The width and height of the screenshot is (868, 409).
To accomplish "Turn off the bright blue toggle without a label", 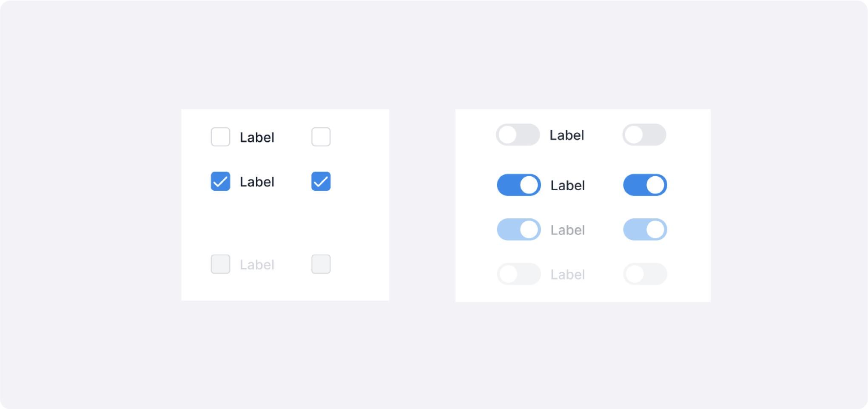I will click(645, 185).
